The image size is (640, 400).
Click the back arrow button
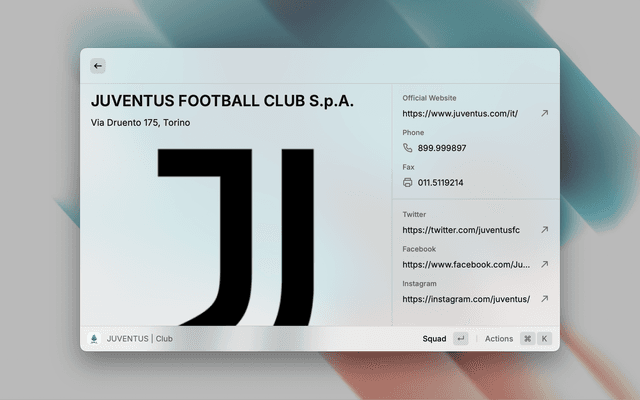click(98, 66)
